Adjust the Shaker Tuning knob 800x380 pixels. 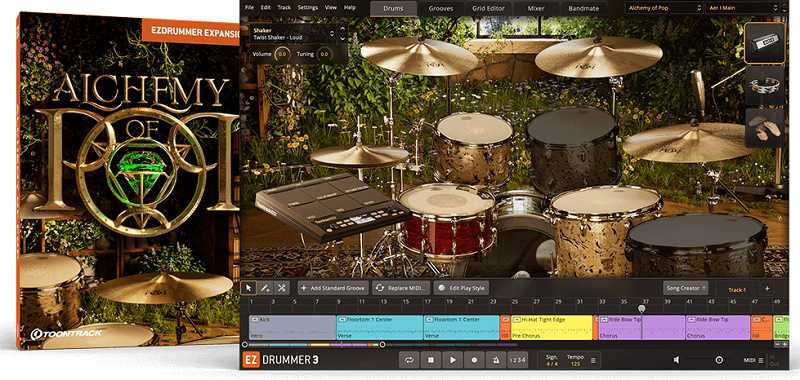coord(324,54)
